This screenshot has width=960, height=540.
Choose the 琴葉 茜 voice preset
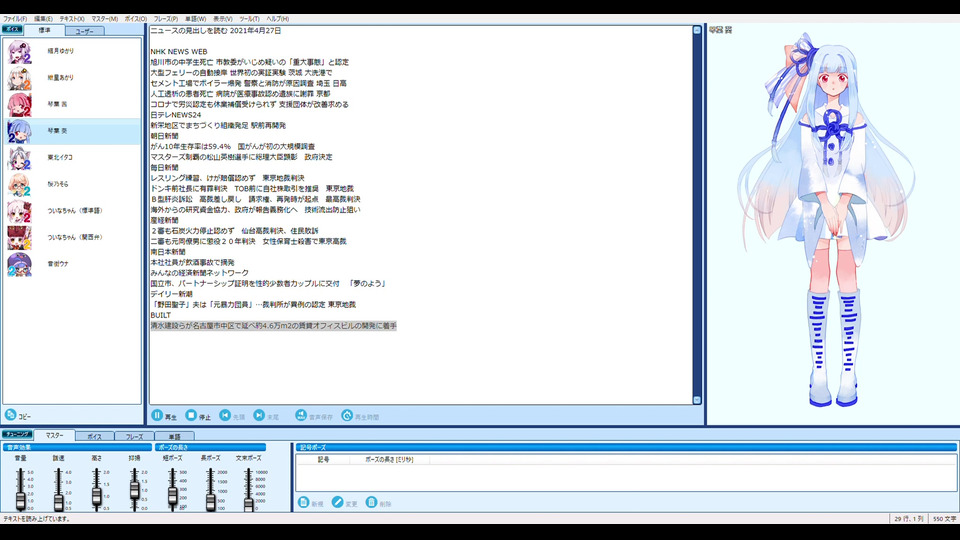pyautogui.click(x=20, y=105)
